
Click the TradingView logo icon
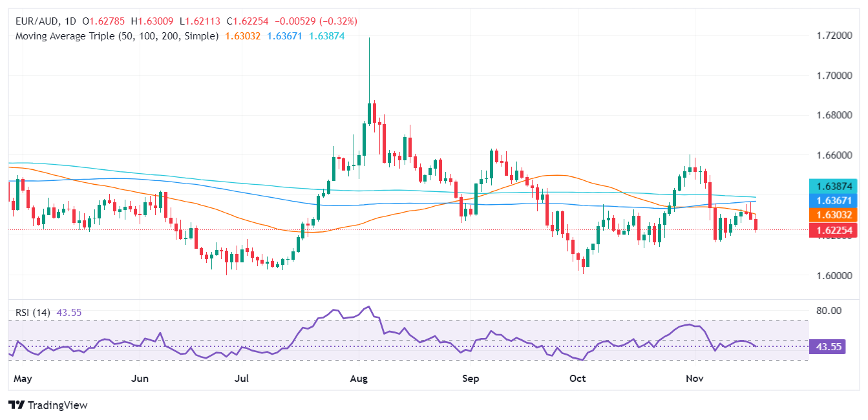tap(16, 405)
